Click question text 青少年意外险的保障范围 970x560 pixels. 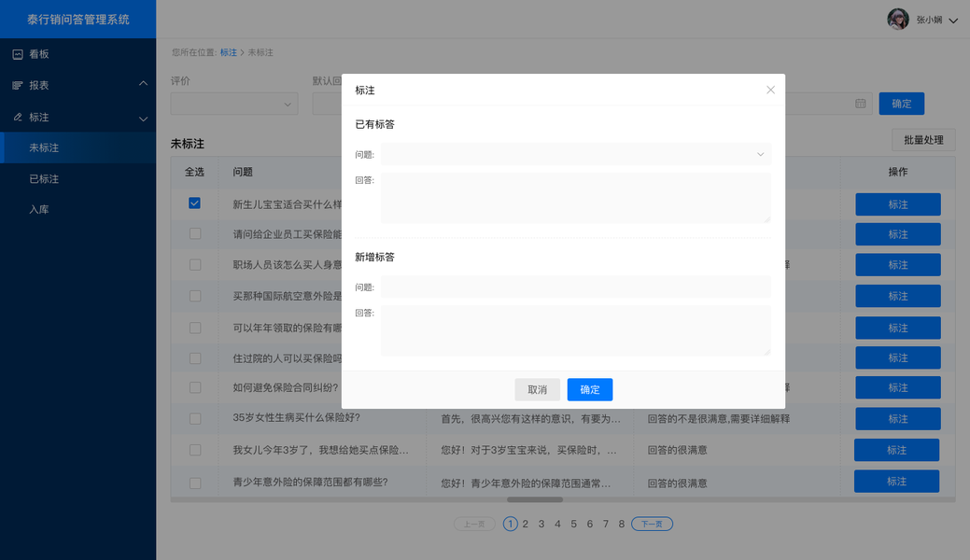tap(310, 482)
